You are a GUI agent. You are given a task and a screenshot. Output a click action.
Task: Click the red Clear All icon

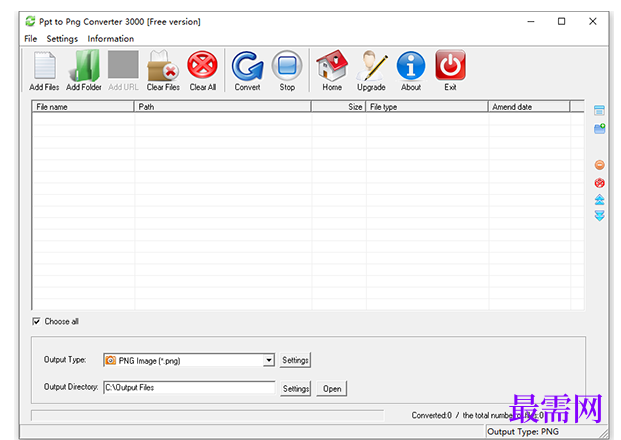pos(202,65)
